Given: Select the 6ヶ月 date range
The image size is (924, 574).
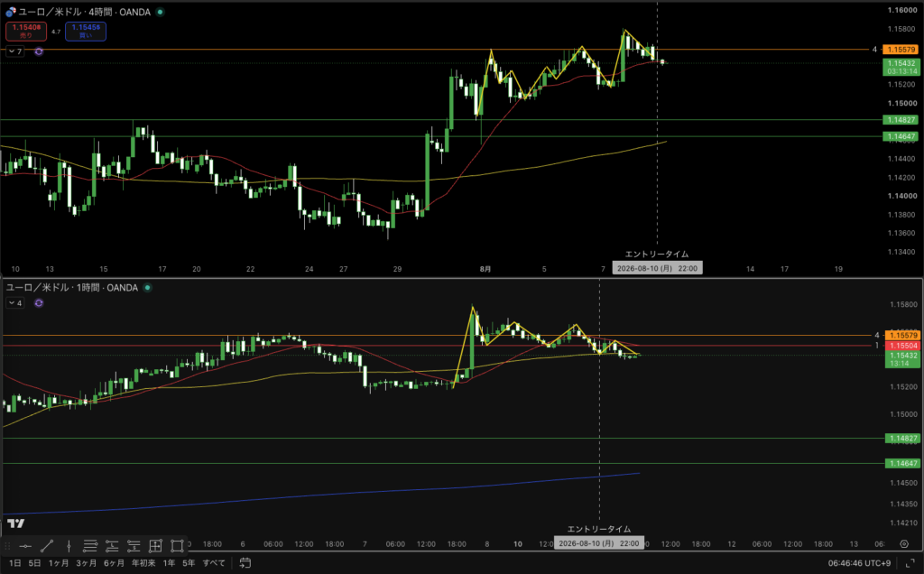Looking at the screenshot, I should tap(115, 563).
